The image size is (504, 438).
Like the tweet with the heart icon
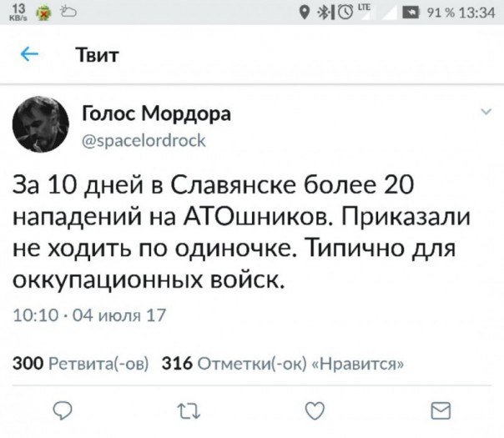(315, 410)
